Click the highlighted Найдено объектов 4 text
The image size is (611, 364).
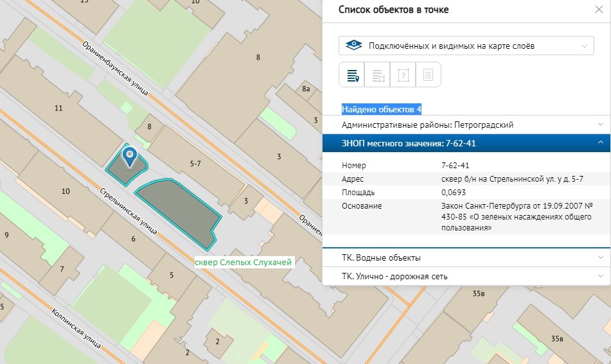point(382,109)
